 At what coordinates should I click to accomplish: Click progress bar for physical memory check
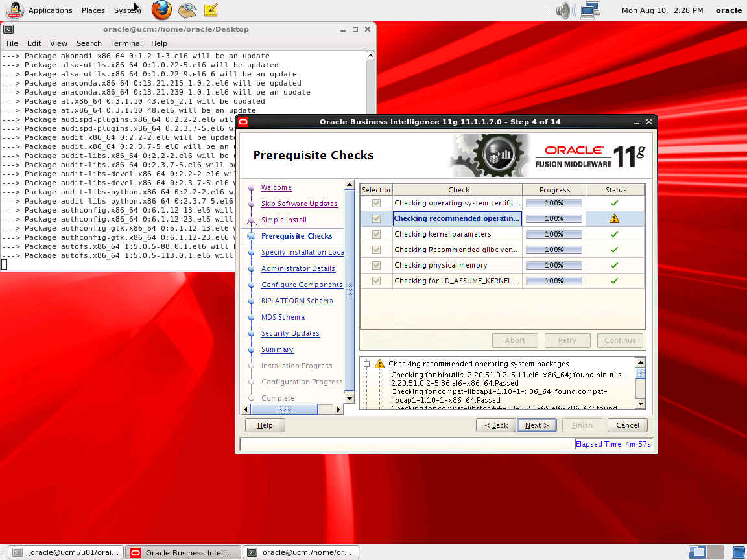point(554,265)
